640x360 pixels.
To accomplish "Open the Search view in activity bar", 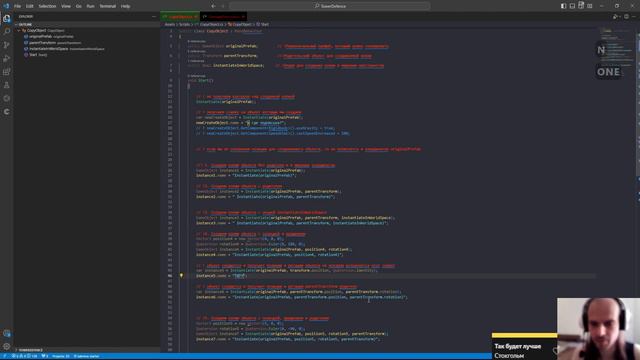I will (x=7, y=31).
